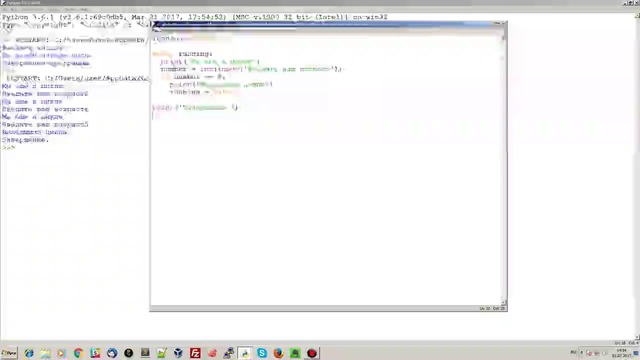
Task: Open the green app taskbar icon
Action: pyautogui.click(x=295, y=353)
